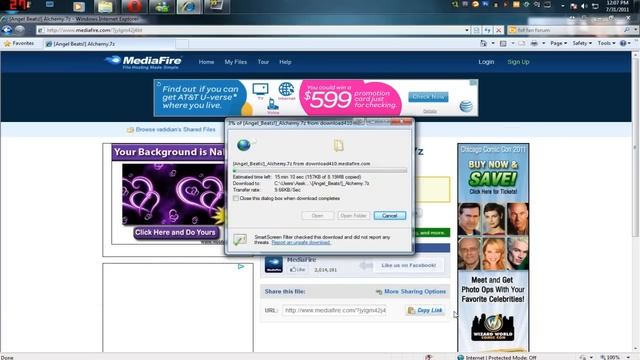Click Help in MediaFire navigation
The width and height of the screenshot is (640, 360).
point(285,62)
